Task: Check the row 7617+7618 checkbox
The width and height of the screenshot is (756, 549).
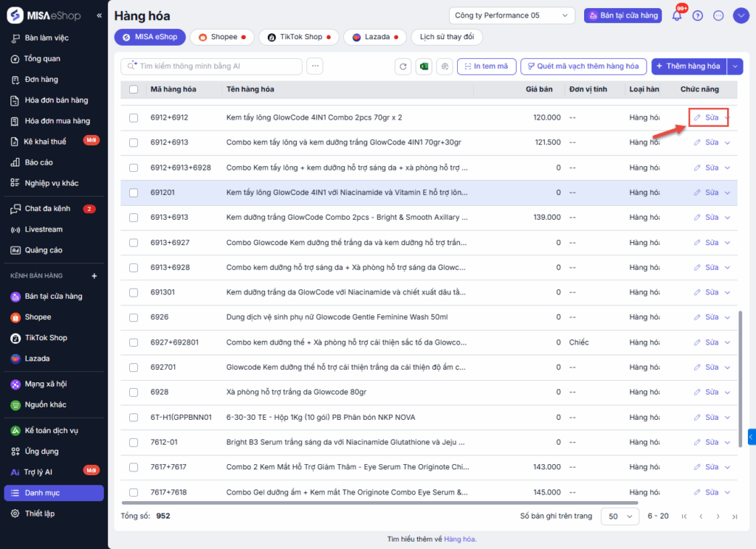Action: [x=134, y=492]
